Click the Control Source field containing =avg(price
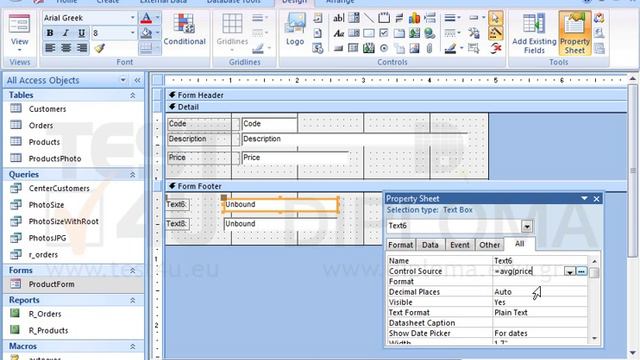Viewport: 640px width, 360px height. click(x=529, y=271)
